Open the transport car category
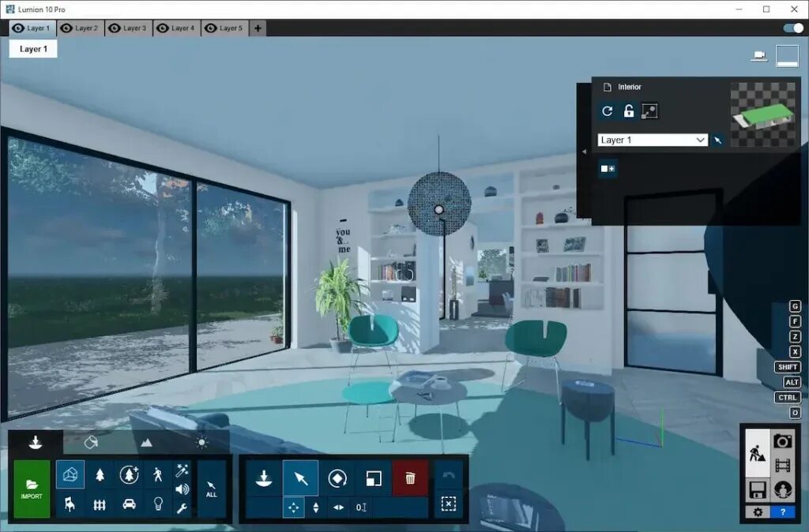The height and width of the screenshot is (532, 809). [x=129, y=504]
